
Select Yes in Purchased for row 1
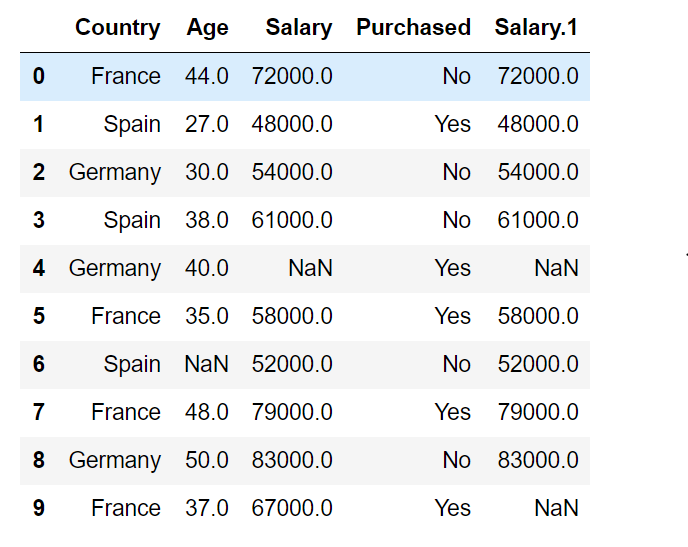coord(452,124)
